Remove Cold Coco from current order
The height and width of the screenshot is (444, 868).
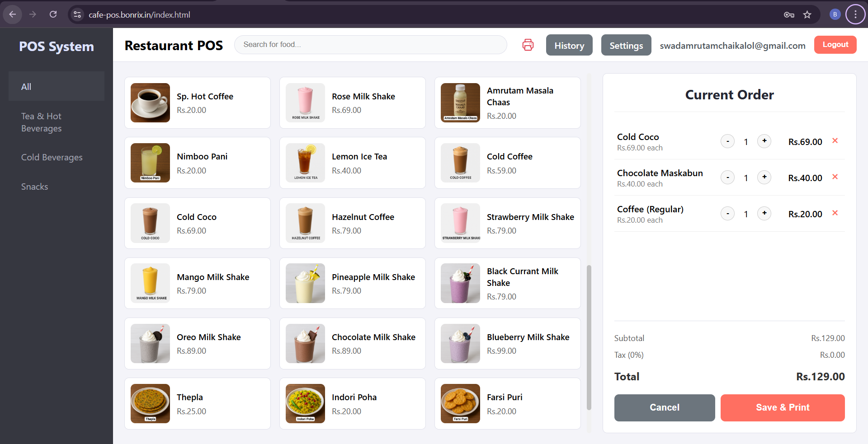(835, 141)
